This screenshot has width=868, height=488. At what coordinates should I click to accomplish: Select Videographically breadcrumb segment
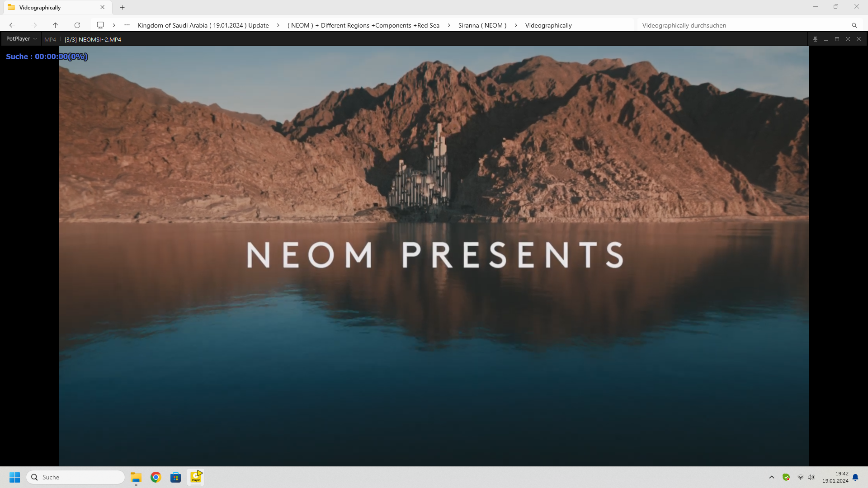click(x=548, y=26)
